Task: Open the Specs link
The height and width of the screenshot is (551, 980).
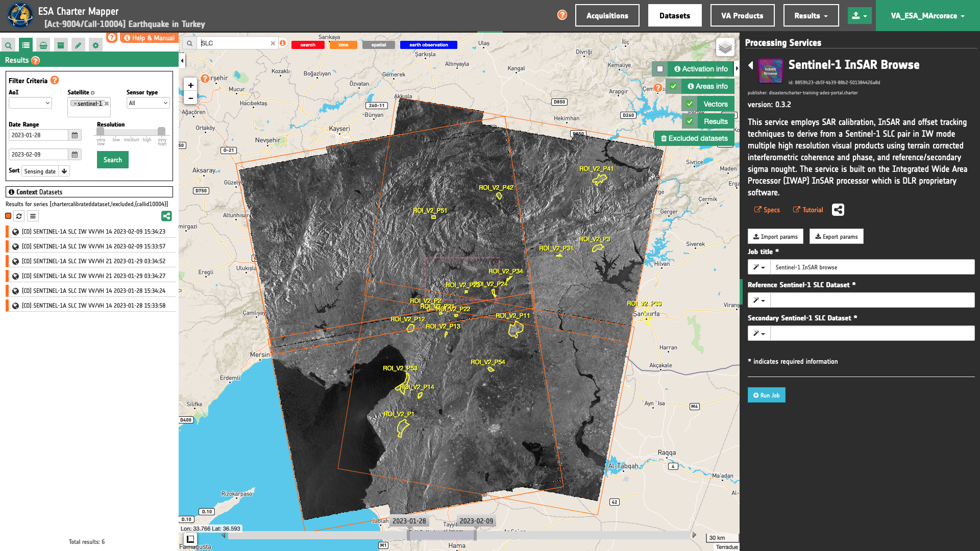Action: point(767,210)
